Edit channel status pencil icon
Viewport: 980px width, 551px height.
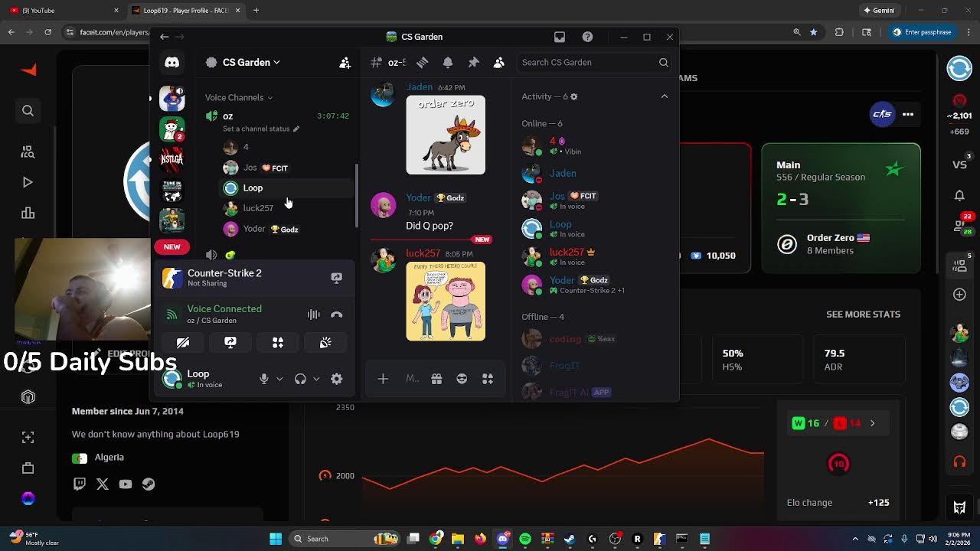(x=296, y=129)
